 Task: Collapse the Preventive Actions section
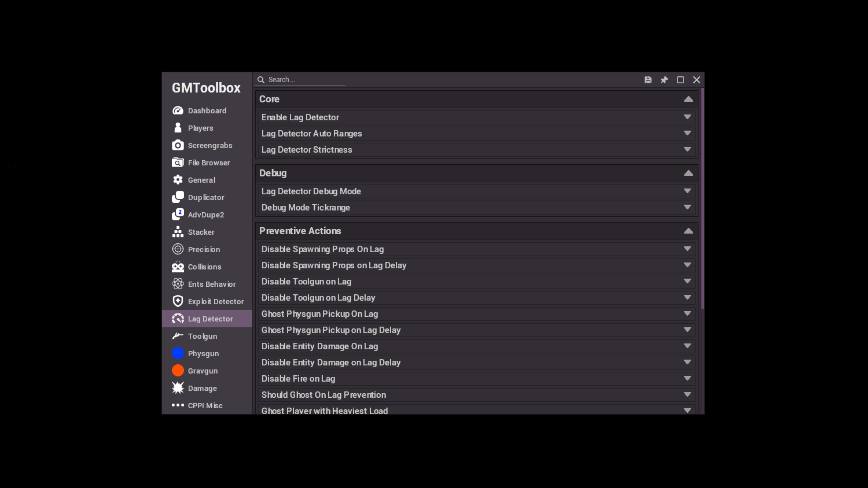click(688, 231)
